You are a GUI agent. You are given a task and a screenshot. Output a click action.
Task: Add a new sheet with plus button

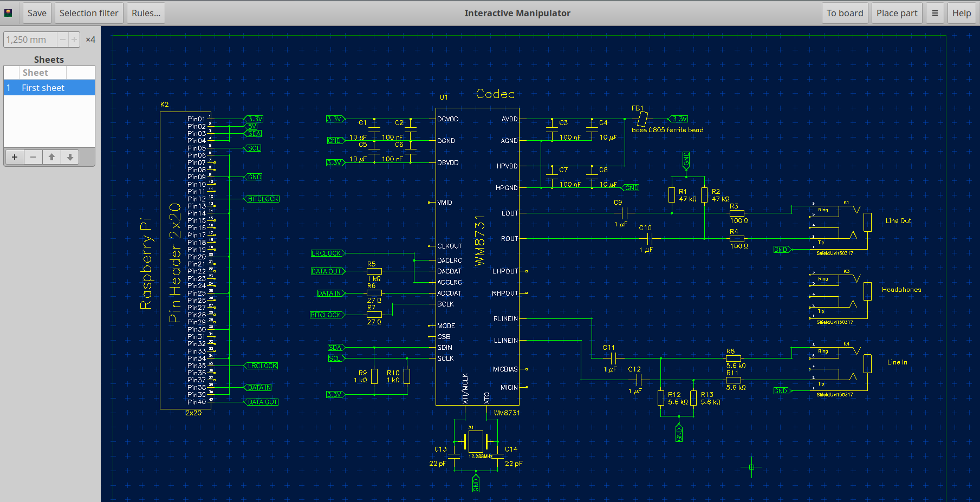[x=15, y=157]
